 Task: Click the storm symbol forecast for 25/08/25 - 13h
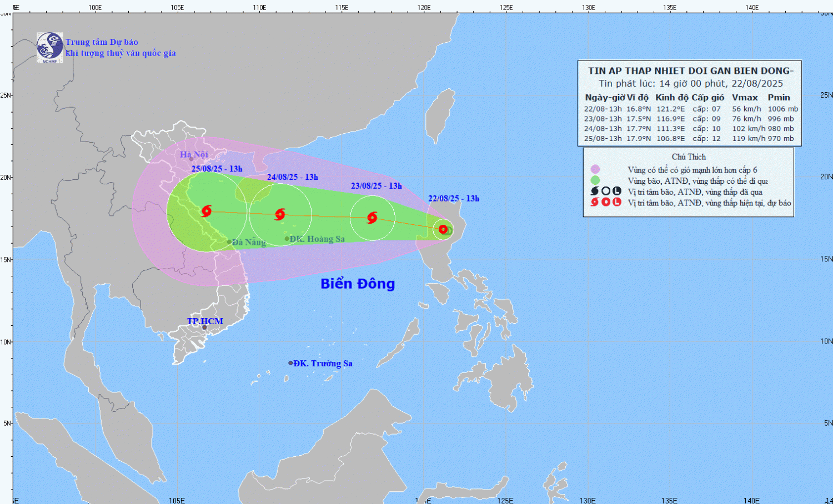(207, 211)
